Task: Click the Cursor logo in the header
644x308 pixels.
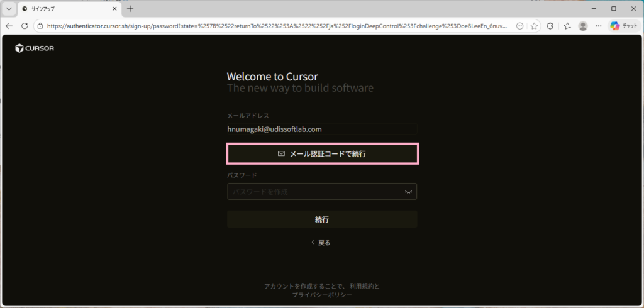Action: click(x=35, y=48)
